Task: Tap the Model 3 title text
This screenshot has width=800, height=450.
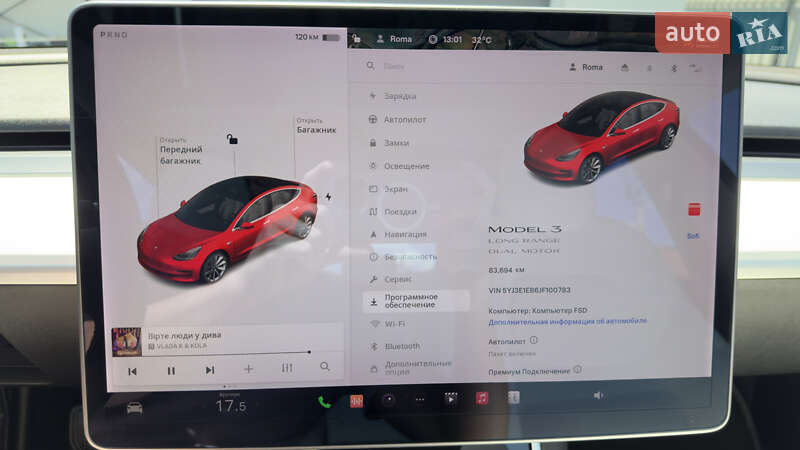Action: point(524,229)
